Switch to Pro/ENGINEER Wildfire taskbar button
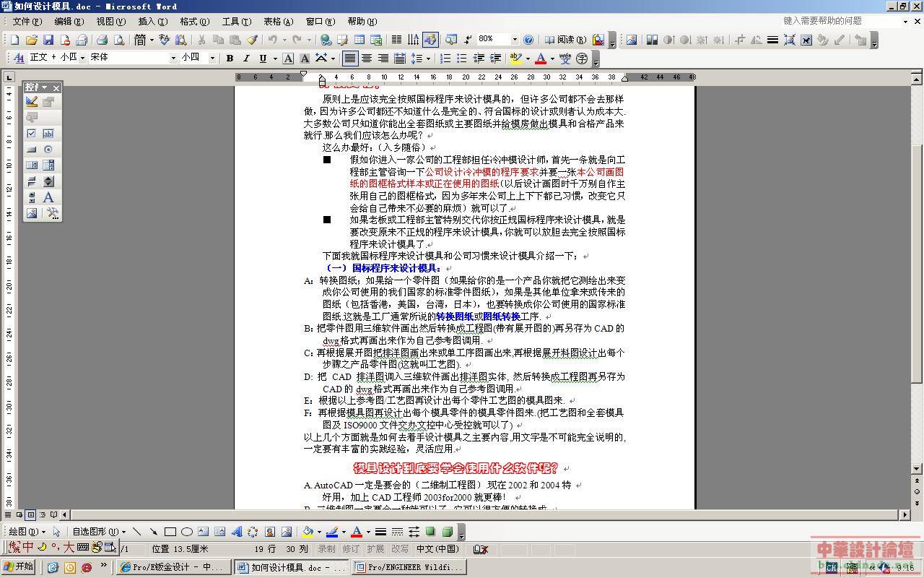This screenshot has height=578, width=924. tap(409, 567)
